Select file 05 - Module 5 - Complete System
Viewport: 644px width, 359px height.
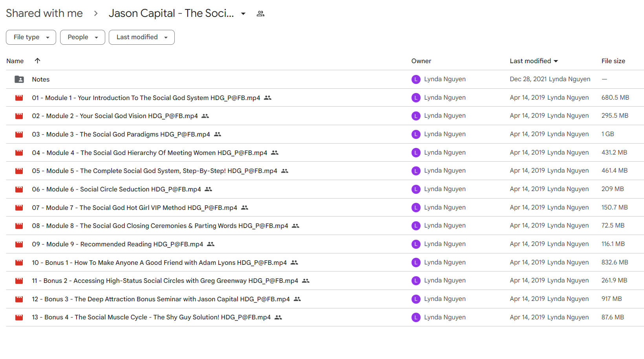(x=155, y=171)
